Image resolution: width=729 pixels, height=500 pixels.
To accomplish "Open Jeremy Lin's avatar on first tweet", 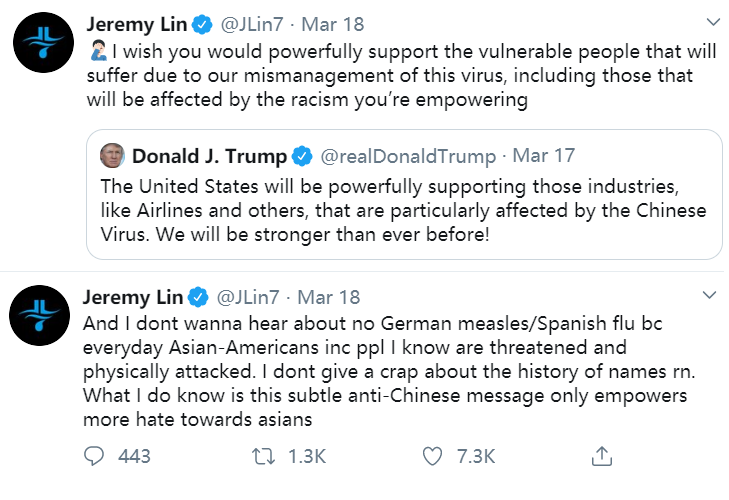I will 39,41.
